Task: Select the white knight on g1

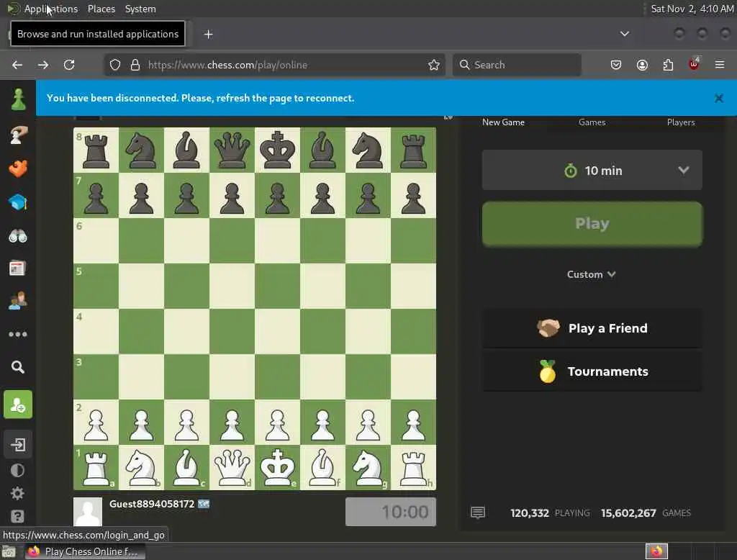Action: click(x=368, y=467)
